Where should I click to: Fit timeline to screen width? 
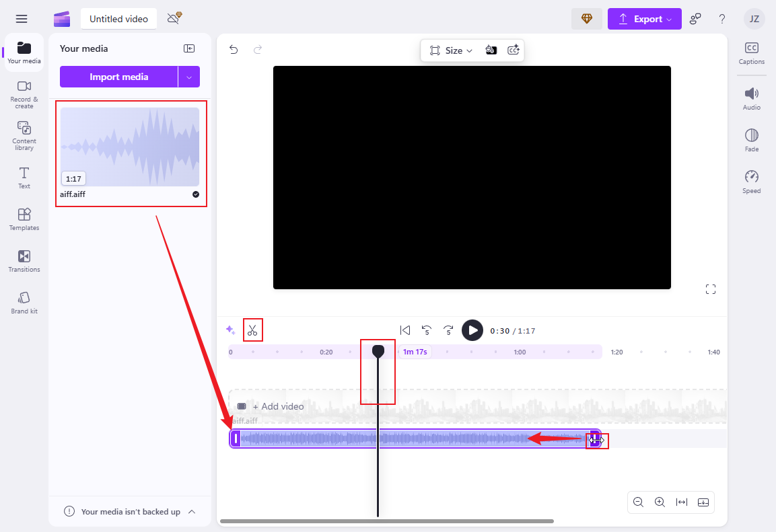click(682, 502)
